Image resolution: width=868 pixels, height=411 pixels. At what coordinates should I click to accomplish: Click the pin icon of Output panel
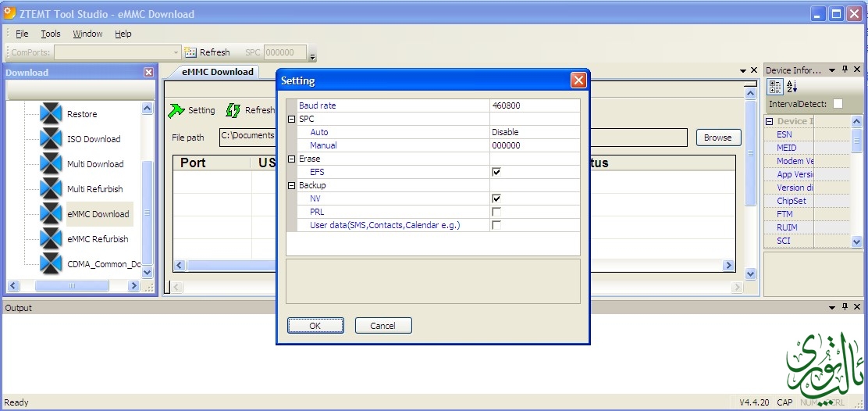point(845,307)
